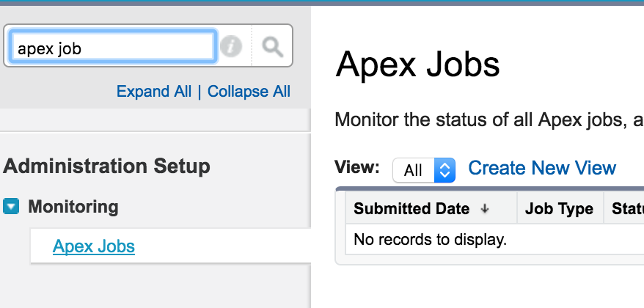Open Apex Jobs in the sidebar
Screen dimensions: 644x308
[94, 246]
